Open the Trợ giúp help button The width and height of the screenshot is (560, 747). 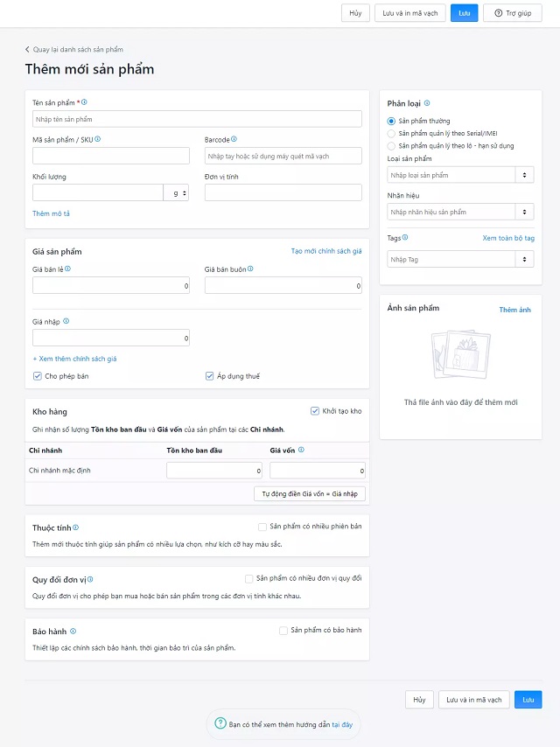point(512,13)
